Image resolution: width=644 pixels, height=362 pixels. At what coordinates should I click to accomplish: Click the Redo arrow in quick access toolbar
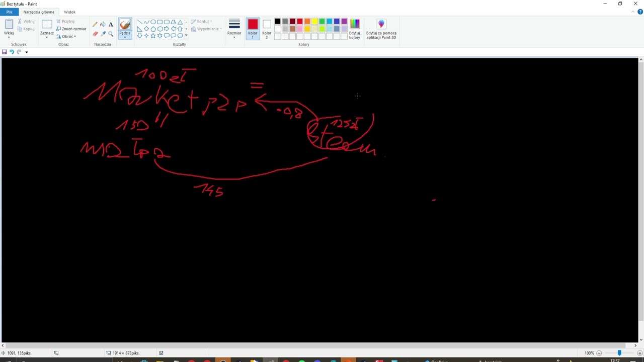[x=19, y=52]
